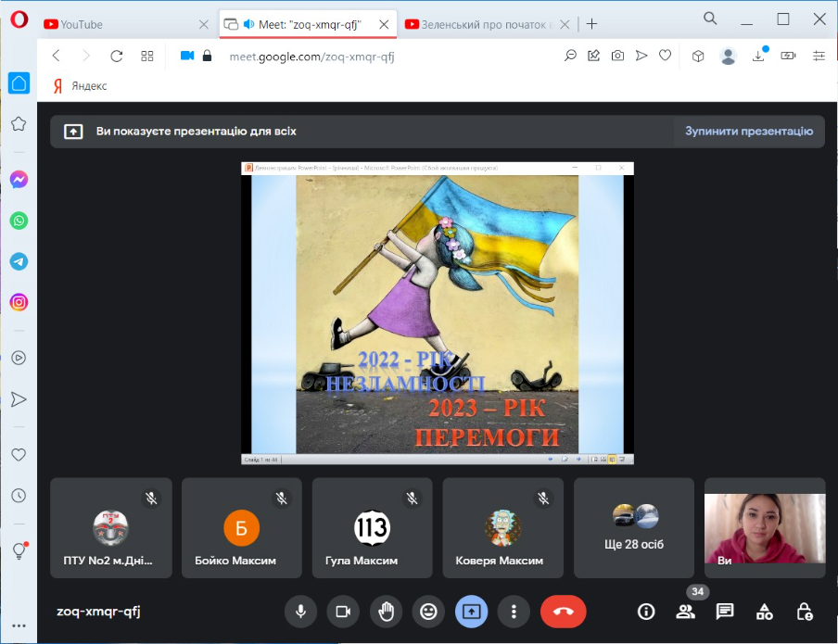Screen dimensions: 838x644
Task: Open the extensions cube icon
Action: (x=698, y=57)
